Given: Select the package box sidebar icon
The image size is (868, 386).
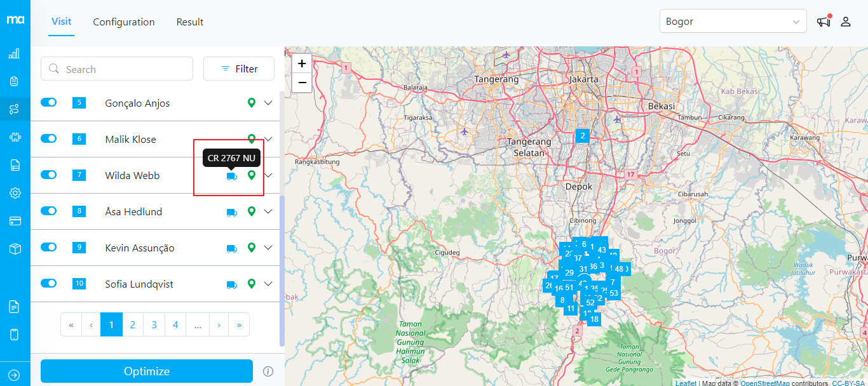Looking at the screenshot, I should click(15, 248).
